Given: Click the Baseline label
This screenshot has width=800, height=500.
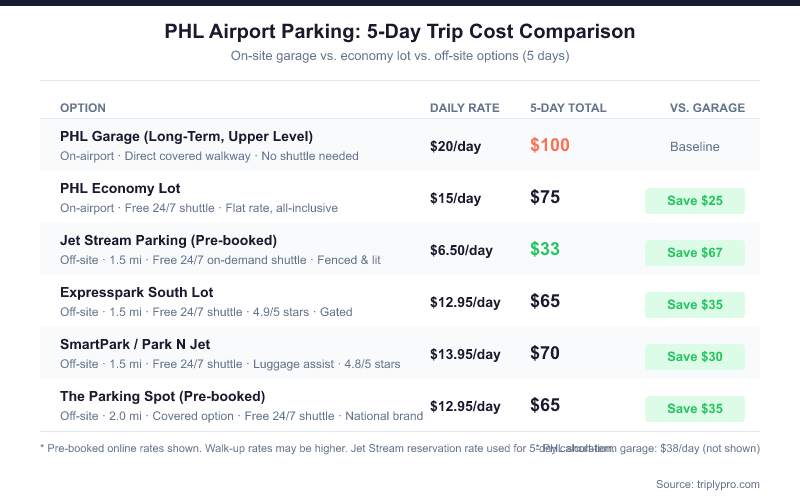Looking at the screenshot, I should pyautogui.click(x=695, y=147).
